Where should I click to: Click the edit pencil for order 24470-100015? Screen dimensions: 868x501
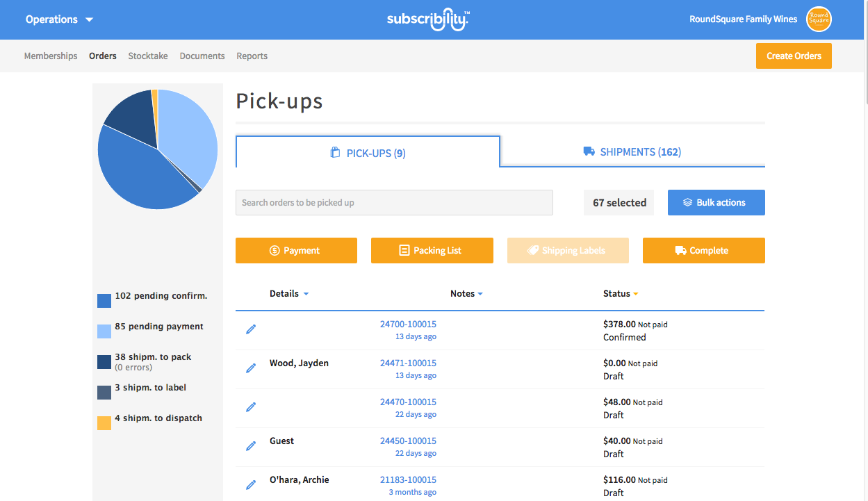pos(251,407)
